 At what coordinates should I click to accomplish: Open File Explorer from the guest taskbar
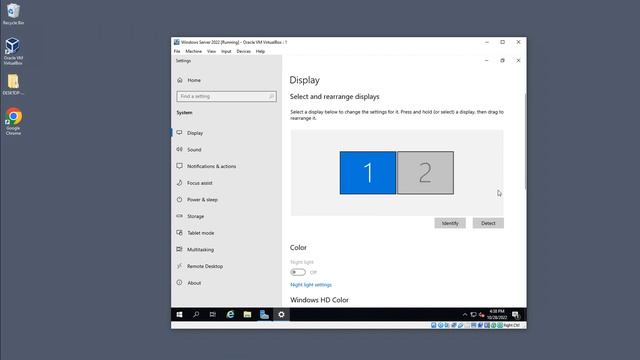pyautogui.click(x=247, y=314)
